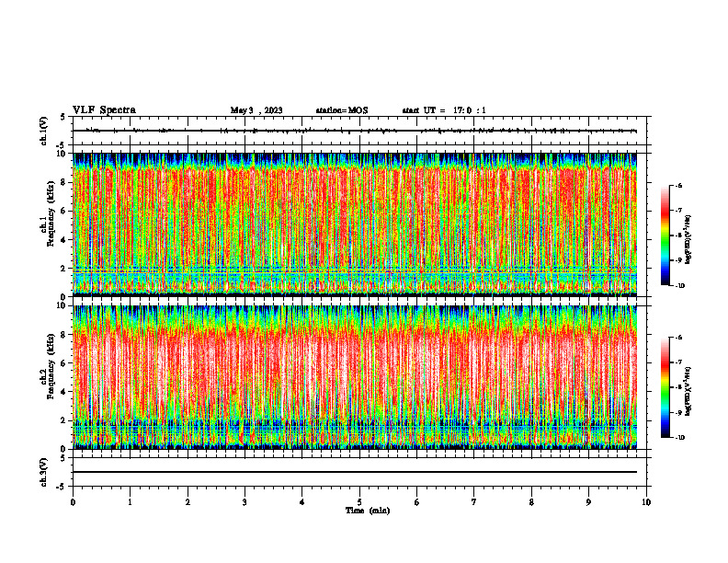Click the 'Time (min)' x-axis label
Image resolution: width=728 pixels, height=563 pixels.
pyautogui.click(x=368, y=511)
